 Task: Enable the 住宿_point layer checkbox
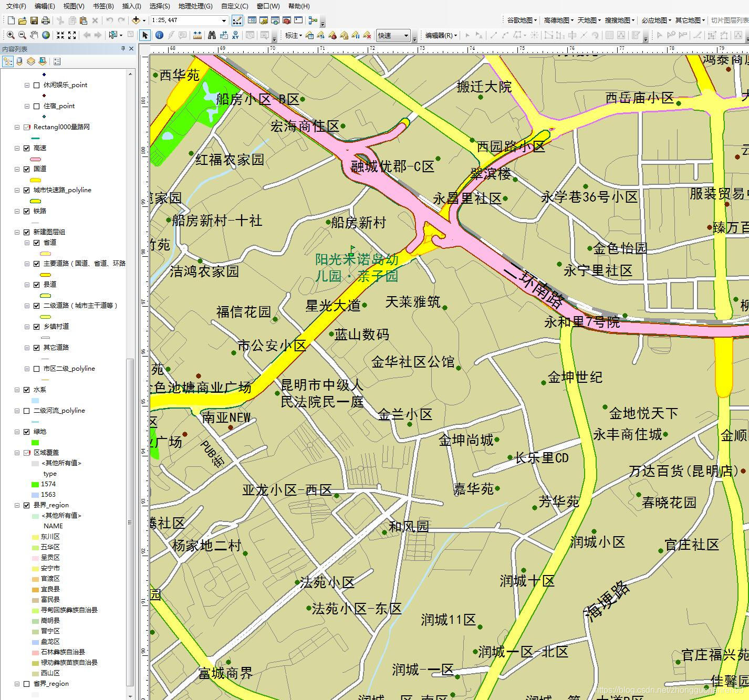pyautogui.click(x=36, y=106)
